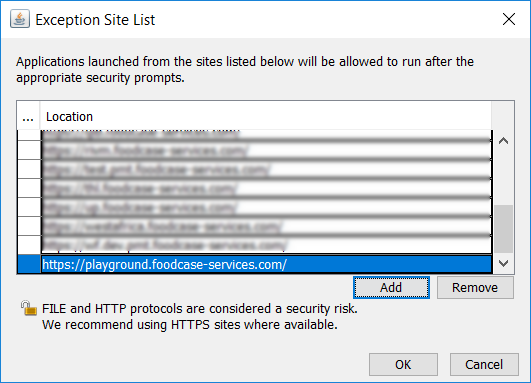The image size is (531, 383).
Task: Dismiss the dialog with Cancel
Action: (x=484, y=365)
